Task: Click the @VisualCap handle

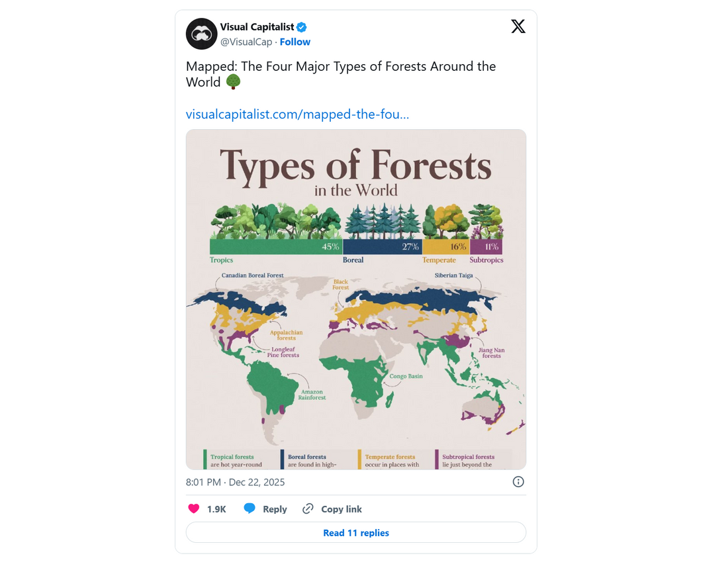Action: click(247, 42)
